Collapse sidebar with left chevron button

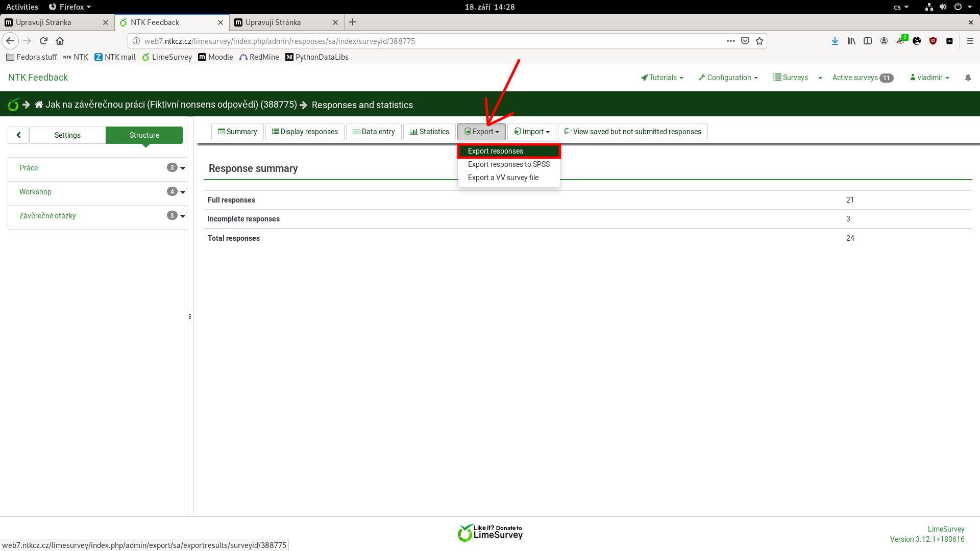coord(18,135)
